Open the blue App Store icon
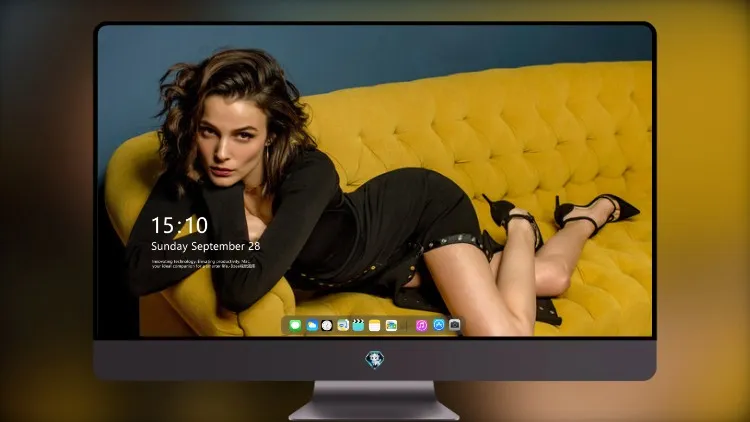The image size is (750, 422). [439, 325]
